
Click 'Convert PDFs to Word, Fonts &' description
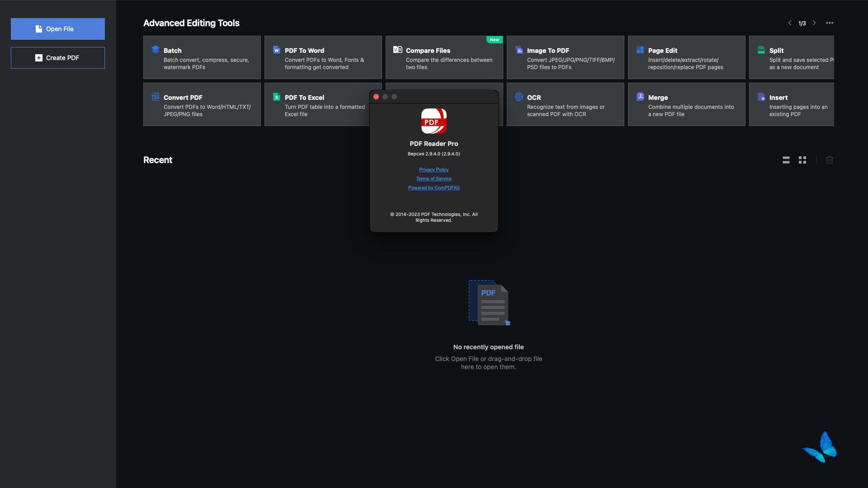[x=325, y=64]
